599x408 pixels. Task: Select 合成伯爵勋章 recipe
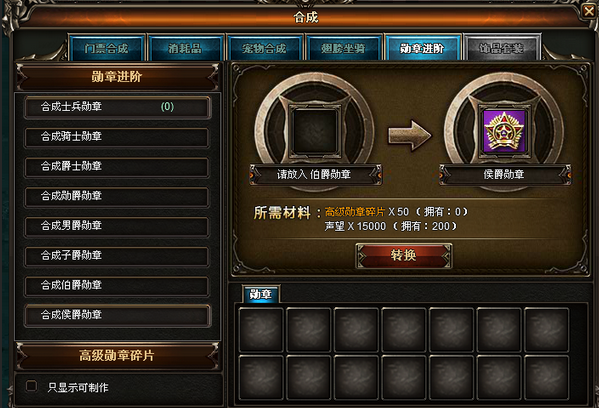(x=117, y=286)
